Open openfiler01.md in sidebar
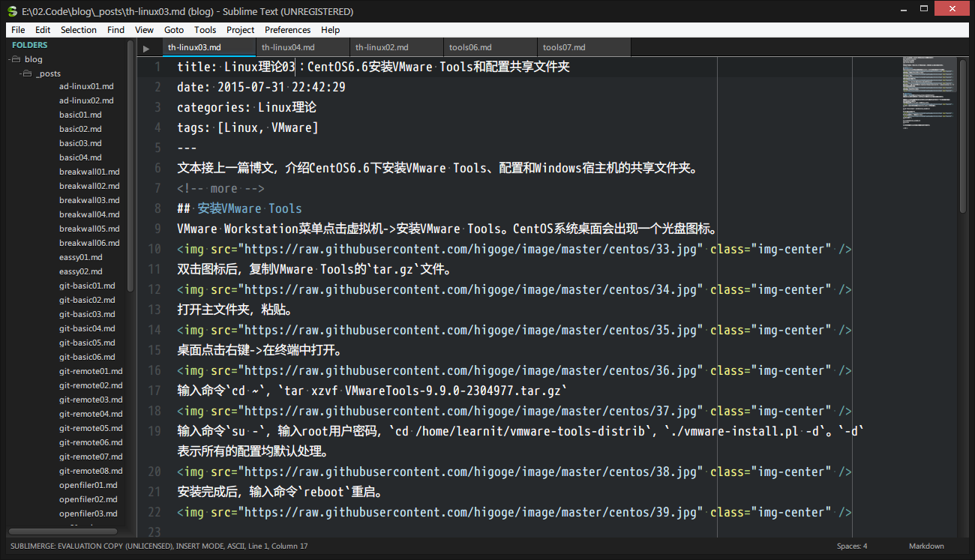975x560 pixels. 88,485
